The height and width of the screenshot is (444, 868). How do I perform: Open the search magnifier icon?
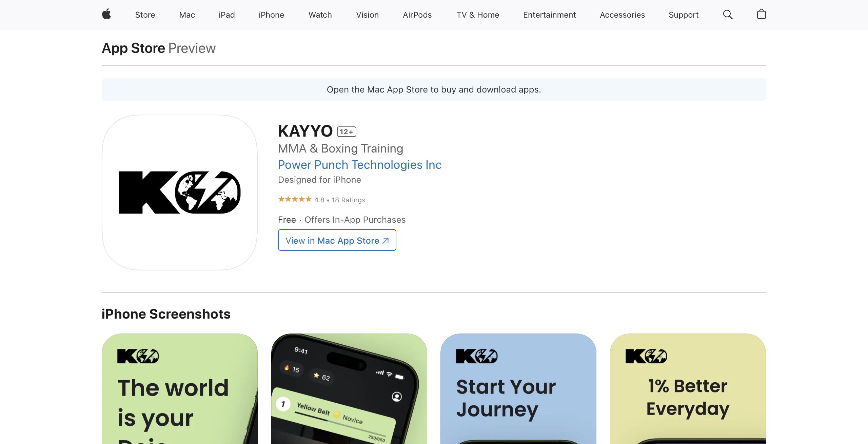click(x=728, y=15)
